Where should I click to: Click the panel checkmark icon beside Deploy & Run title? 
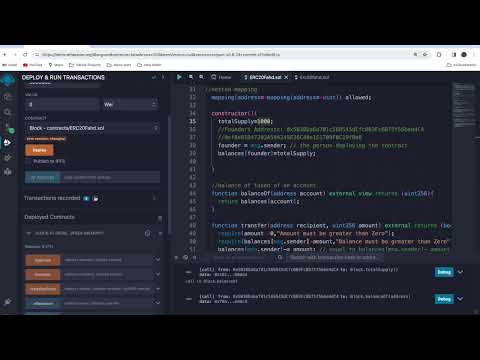(x=154, y=77)
